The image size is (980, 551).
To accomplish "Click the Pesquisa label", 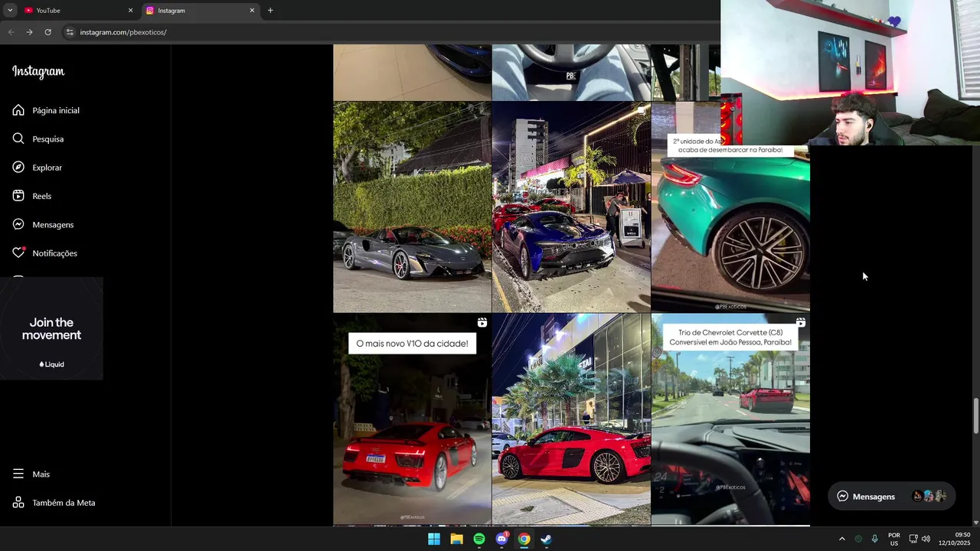I will (x=48, y=139).
